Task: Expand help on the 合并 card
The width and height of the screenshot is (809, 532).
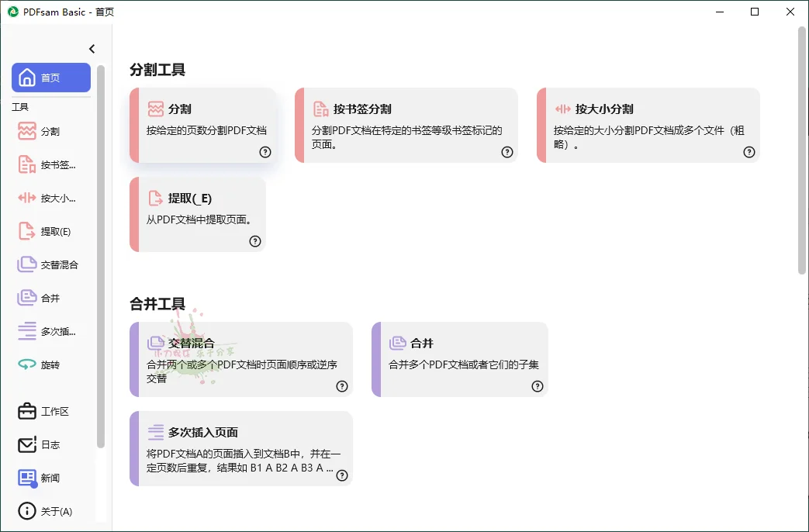Action: coord(537,386)
